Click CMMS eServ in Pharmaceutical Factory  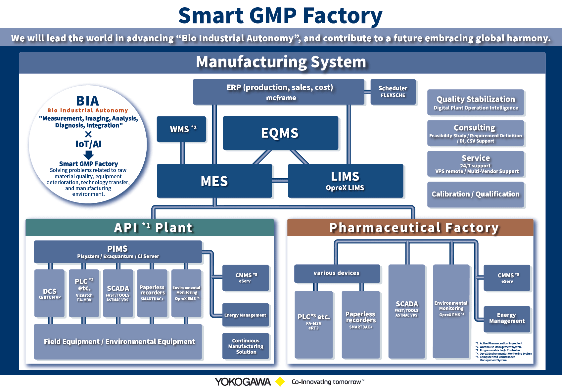[507, 278]
